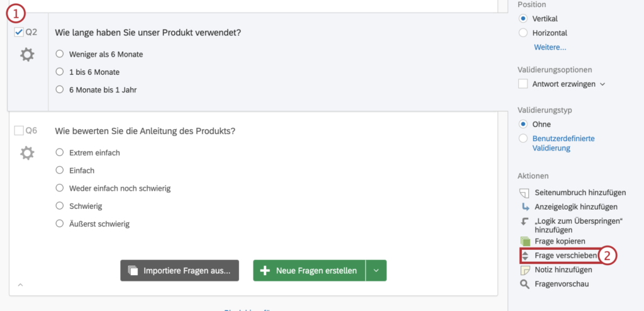This screenshot has width=644, height=311.
Task: Click the Anzeigelogik hinzufügen arrow icon
Action: (525, 206)
